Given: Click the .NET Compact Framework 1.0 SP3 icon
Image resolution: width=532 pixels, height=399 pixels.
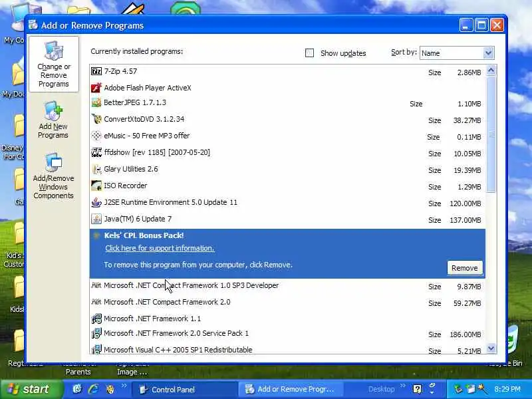Looking at the screenshot, I should pyautogui.click(x=96, y=285).
